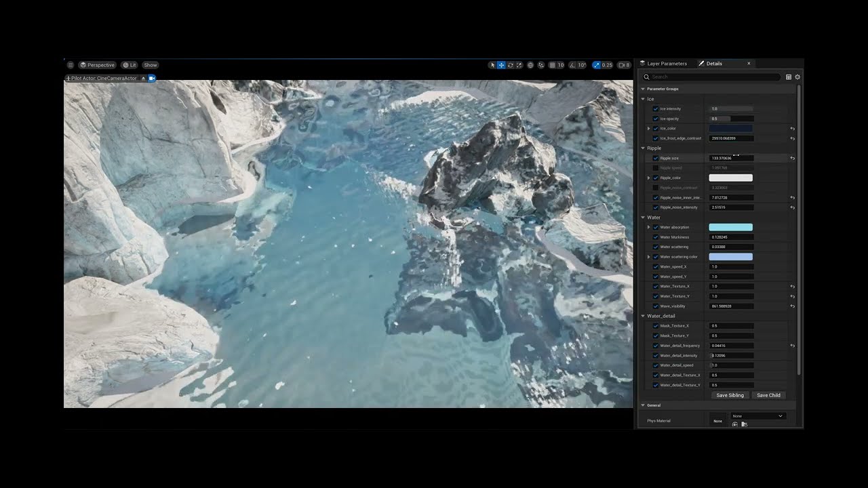Open the Ripple_color white swatch
The width and height of the screenshot is (868, 488).
(x=731, y=178)
